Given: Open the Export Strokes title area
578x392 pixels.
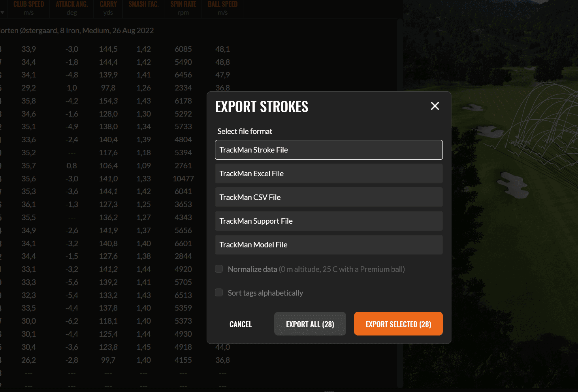Looking at the screenshot, I should coord(262,106).
